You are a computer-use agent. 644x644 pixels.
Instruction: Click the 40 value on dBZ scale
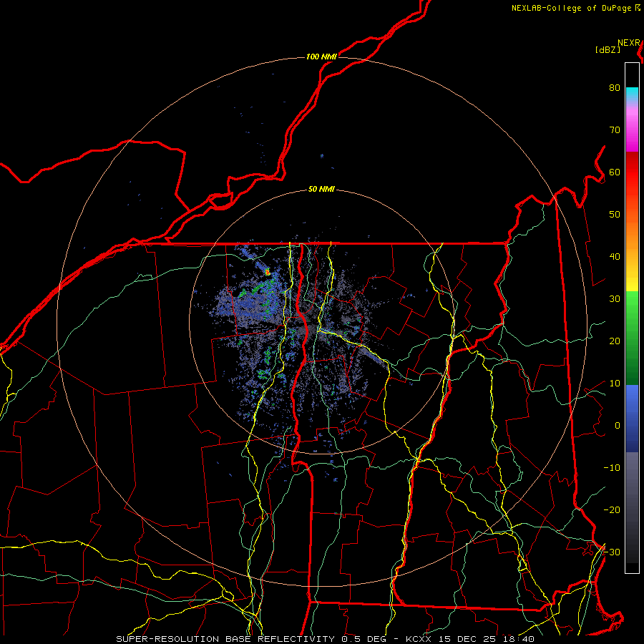click(x=615, y=257)
